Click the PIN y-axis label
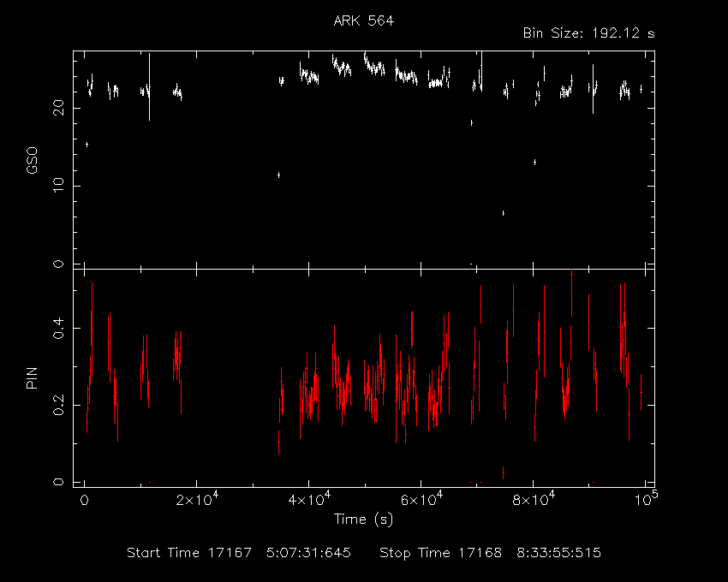728x582 pixels. (x=32, y=377)
